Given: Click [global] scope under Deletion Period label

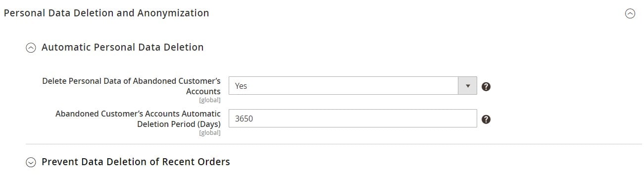Looking at the screenshot, I should point(210,133).
